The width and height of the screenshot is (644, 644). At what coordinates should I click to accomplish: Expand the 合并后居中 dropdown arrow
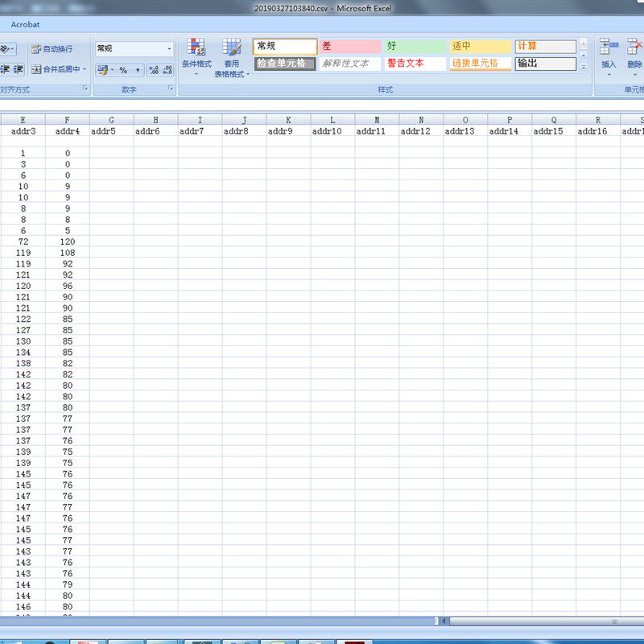coord(85,69)
